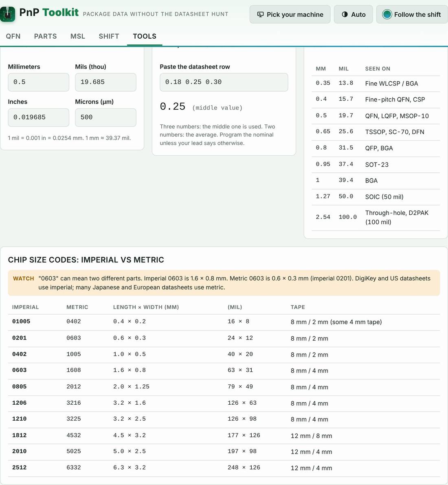The height and width of the screenshot is (485, 448).
Task: Click the 177 × 126 mil cell
Action: [x=244, y=436]
